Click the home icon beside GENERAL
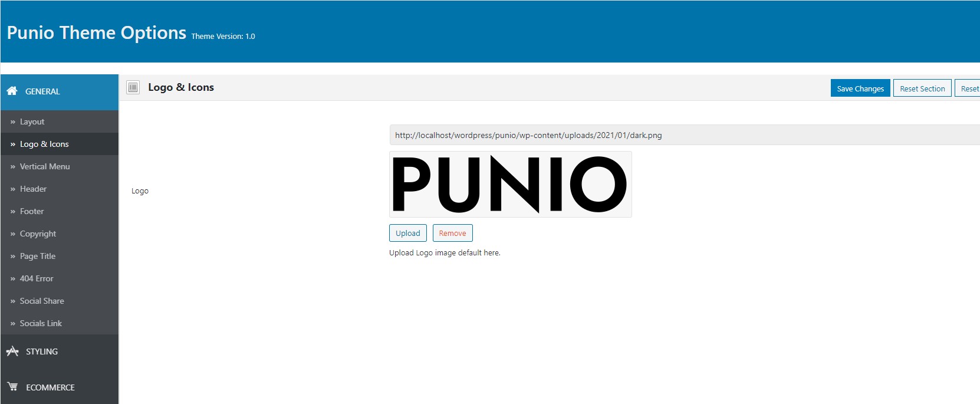The width and height of the screenshot is (980, 404). pos(12,91)
